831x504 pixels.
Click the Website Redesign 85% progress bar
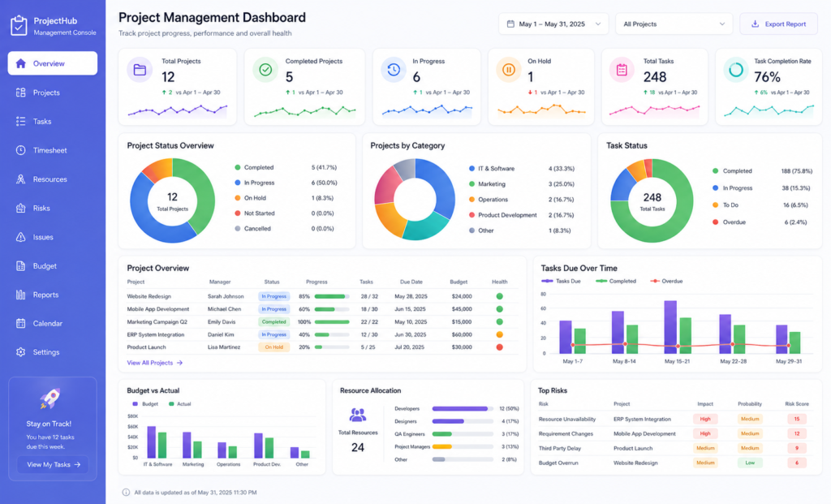click(332, 296)
